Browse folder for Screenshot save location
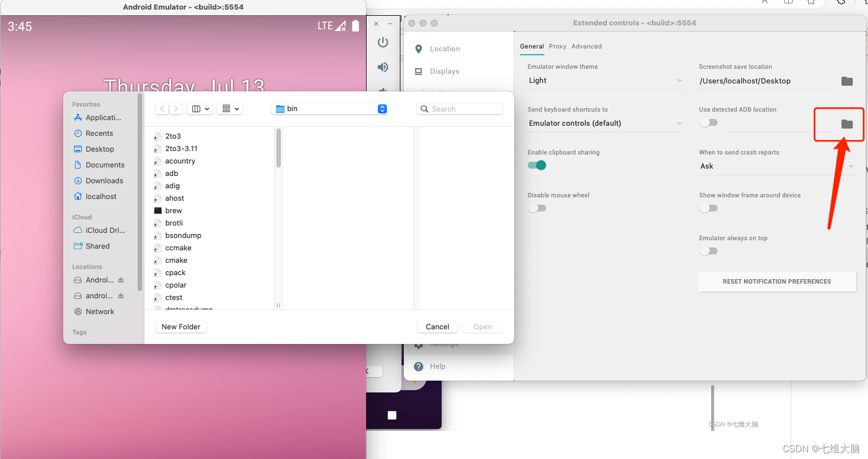 pyautogui.click(x=847, y=81)
